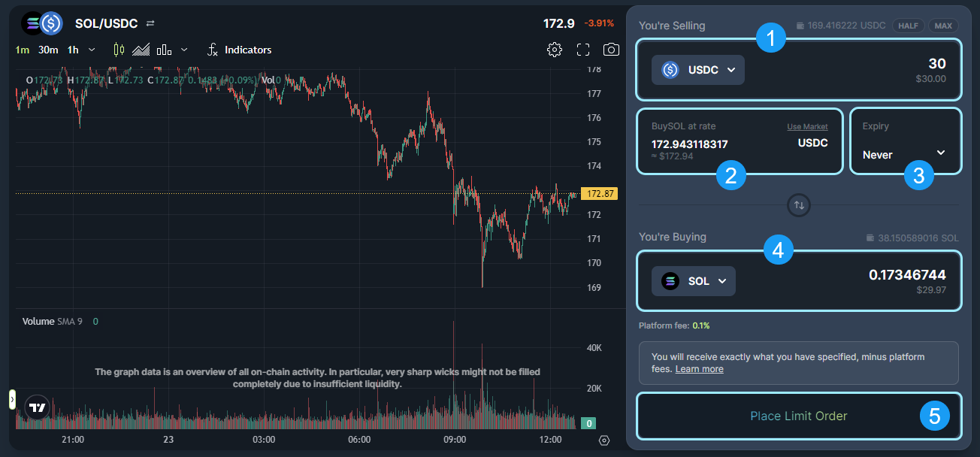This screenshot has width=980, height=457.
Task: Open time axis settings hexagon icon
Action: [x=604, y=440]
